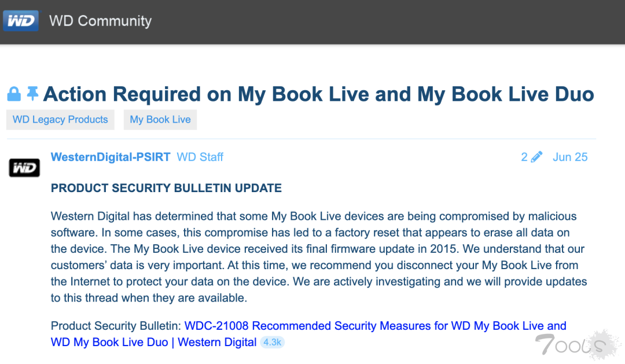The image size is (625, 364).
Task: Click the pin icon before the topic title
Action: click(33, 93)
